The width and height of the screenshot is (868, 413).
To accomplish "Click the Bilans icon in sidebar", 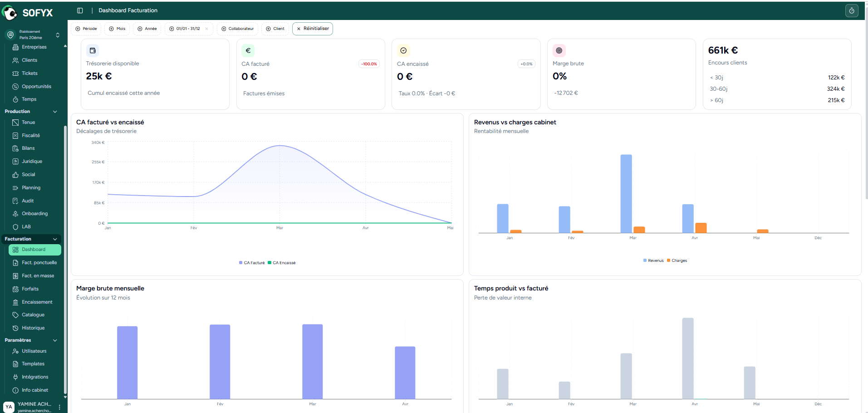I will [15, 148].
